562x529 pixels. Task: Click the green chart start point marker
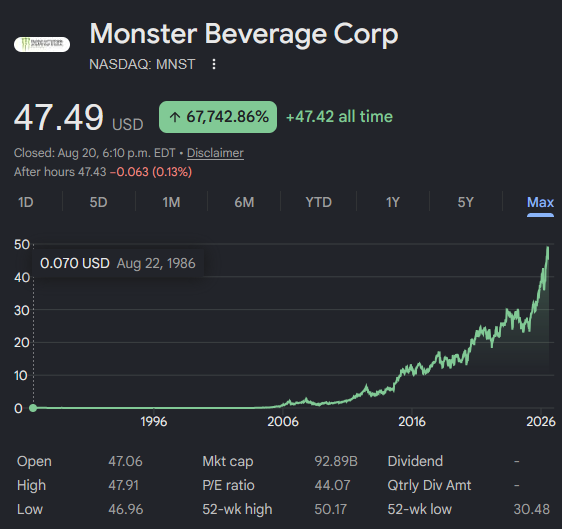pos(33,408)
